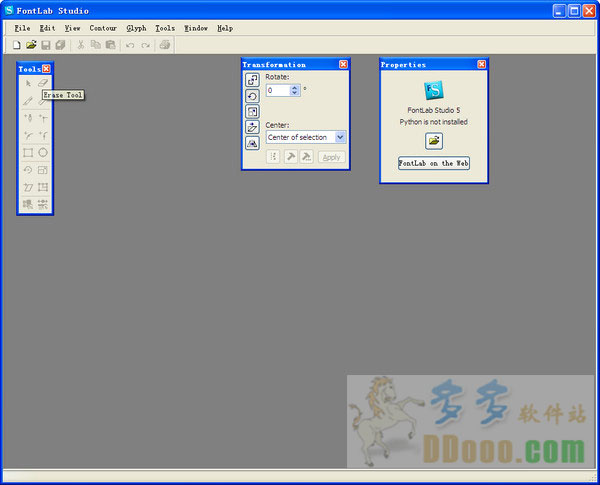Image resolution: width=600 pixels, height=485 pixels.
Task: Click the first hammer icon in Transformation
Action: coord(290,157)
